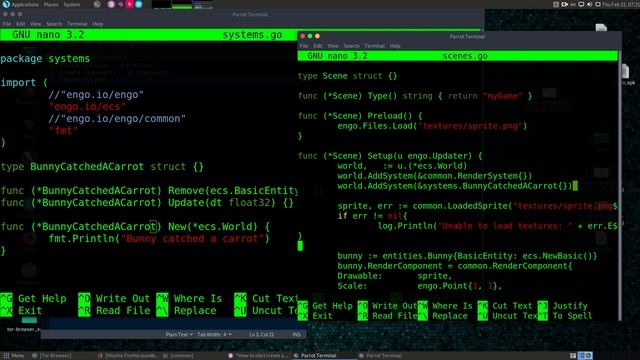Switch to the common folder taskbar item
Screen dimensions: 640x360
click(178, 356)
